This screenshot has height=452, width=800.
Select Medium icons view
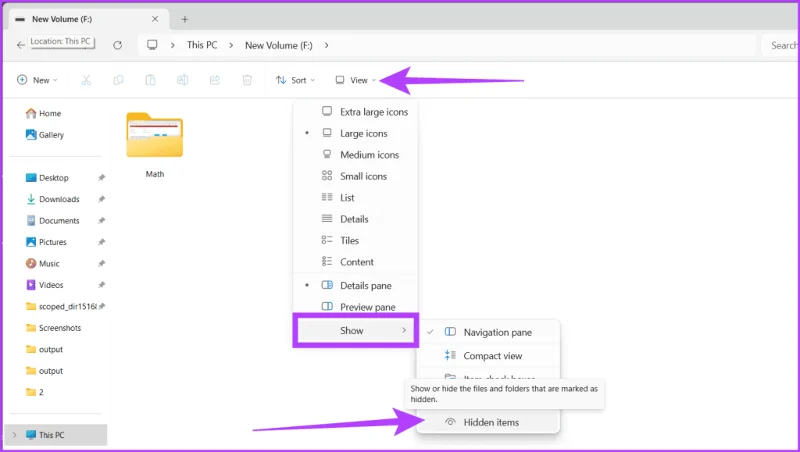point(356,155)
